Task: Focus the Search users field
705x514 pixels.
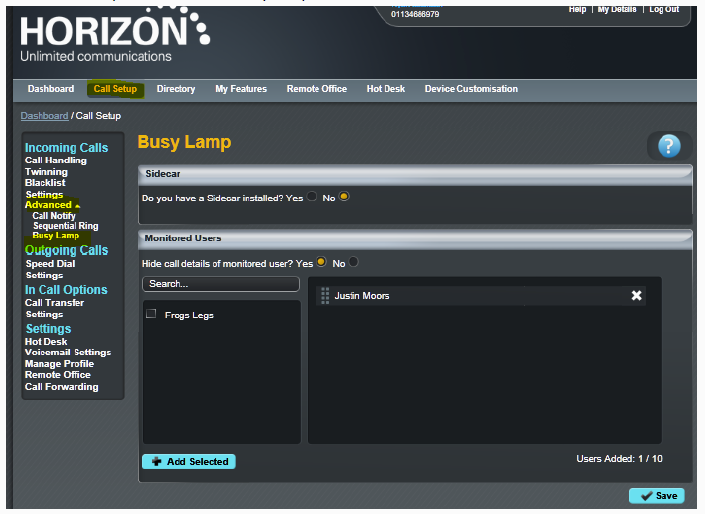Action: (x=221, y=284)
